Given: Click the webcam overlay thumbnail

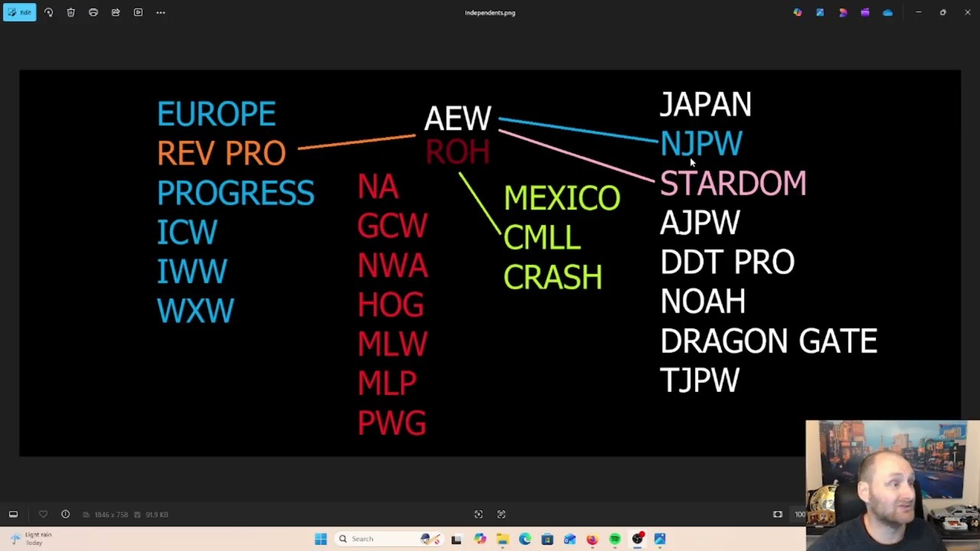Looking at the screenshot, I should coord(892,485).
